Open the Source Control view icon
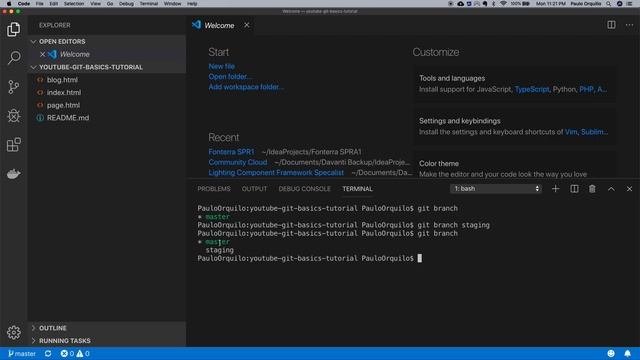Screen dimensions: 640x360 coord(13,87)
